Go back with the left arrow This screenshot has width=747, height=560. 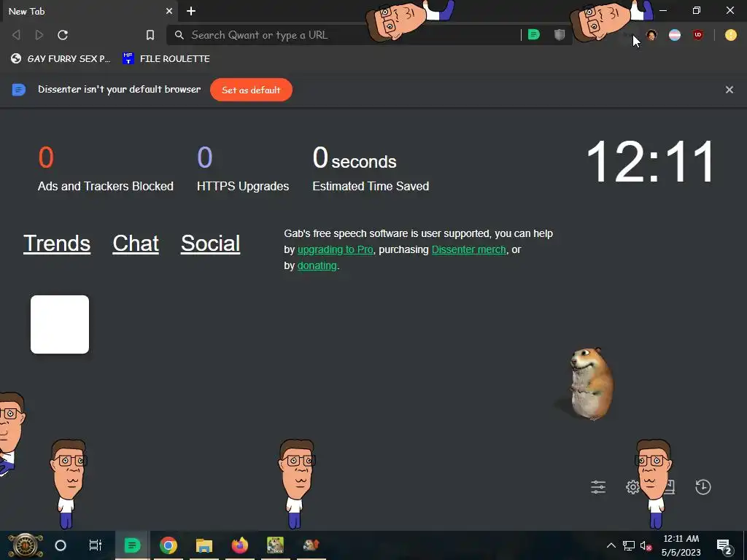point(16,35)
